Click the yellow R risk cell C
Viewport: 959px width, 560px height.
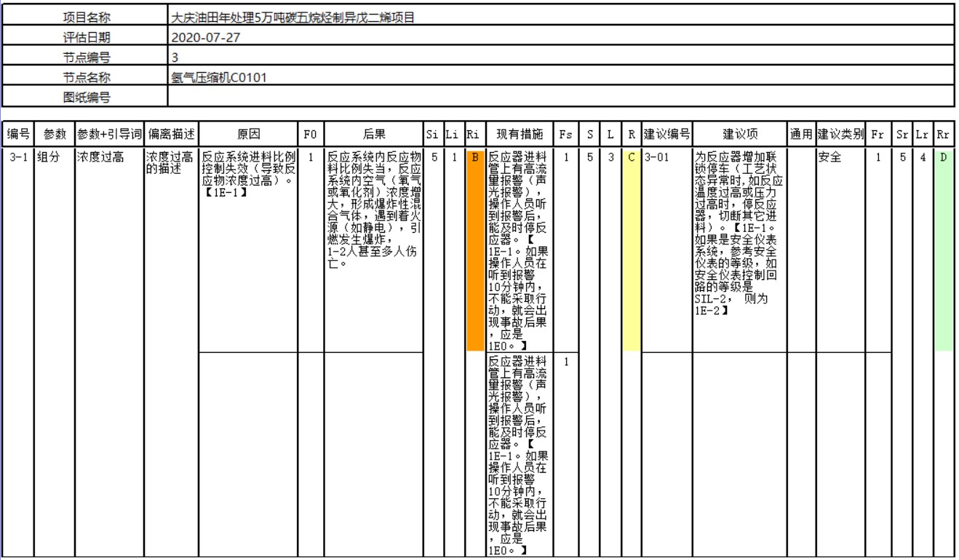[x=631, y=250]
